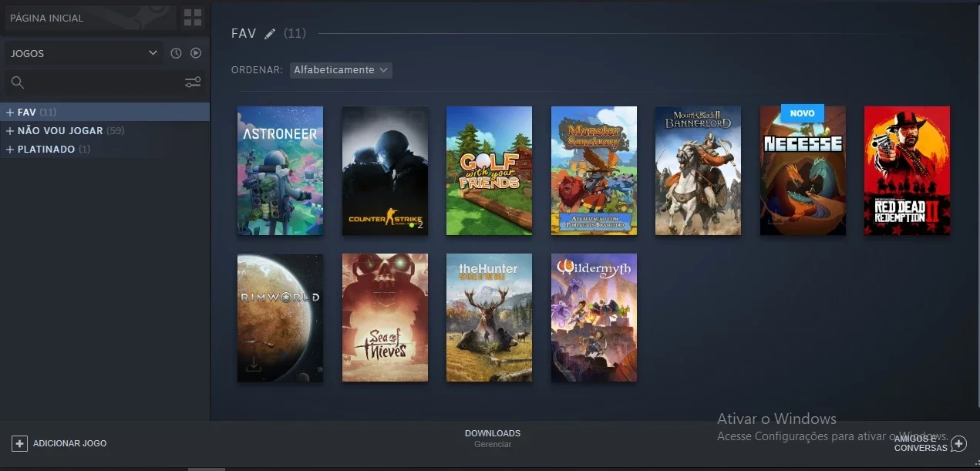
Task: Click the recent activity clock icon
Action: pyautogui.click(x=176, y=53)
